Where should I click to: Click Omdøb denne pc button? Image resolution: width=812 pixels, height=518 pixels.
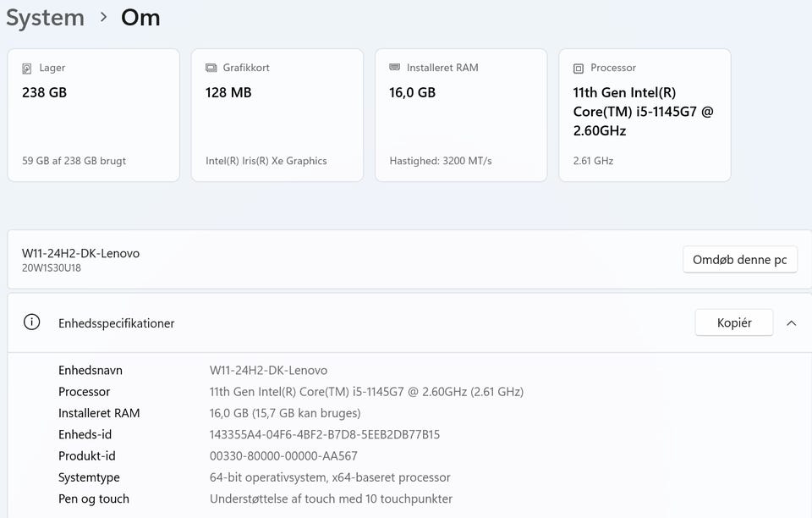[739, 260]
